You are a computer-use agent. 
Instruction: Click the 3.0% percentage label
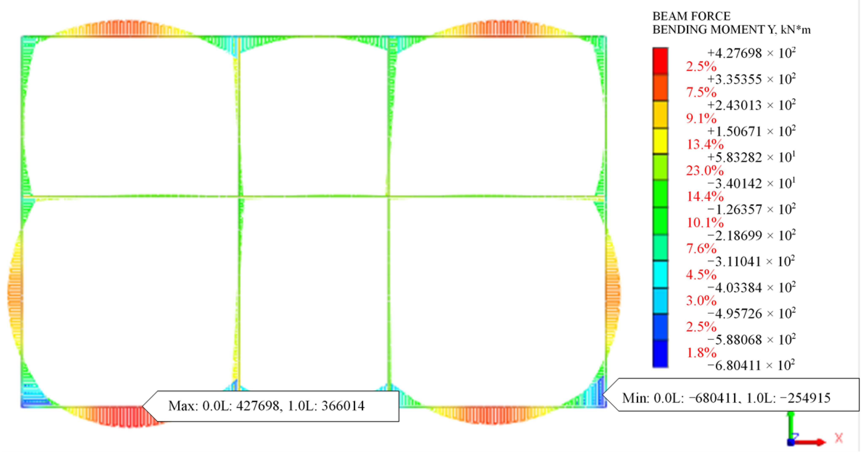[701, 301]
